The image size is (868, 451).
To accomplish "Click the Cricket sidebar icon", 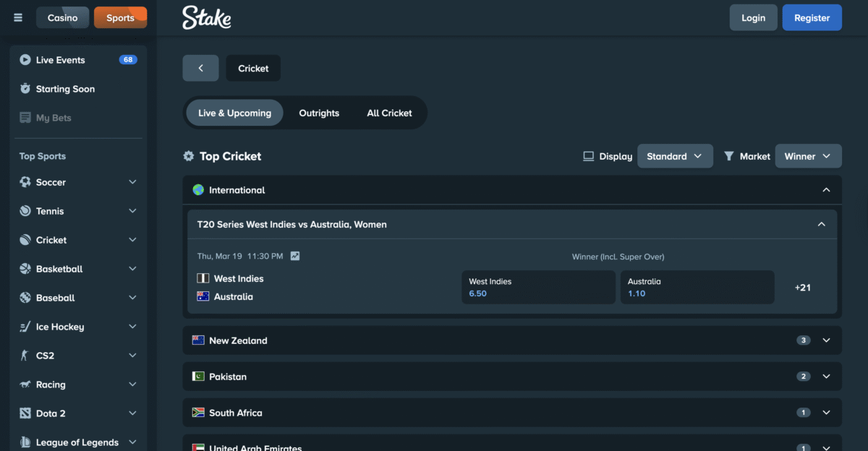I will point(25,240).
